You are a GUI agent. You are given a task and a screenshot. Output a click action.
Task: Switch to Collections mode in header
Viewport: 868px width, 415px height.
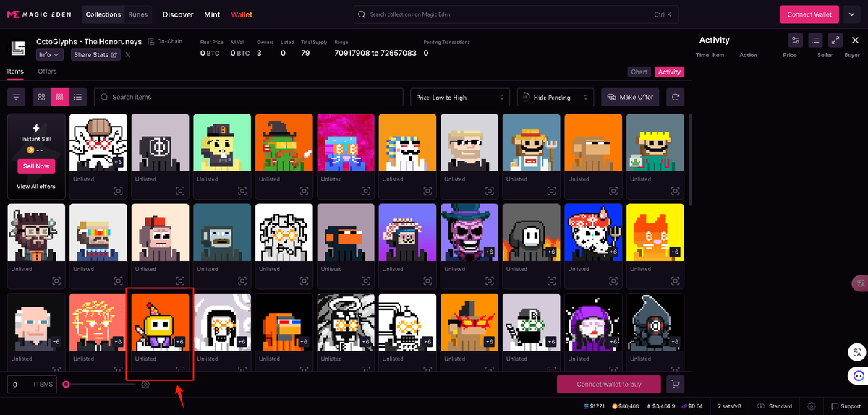(103, 14)
